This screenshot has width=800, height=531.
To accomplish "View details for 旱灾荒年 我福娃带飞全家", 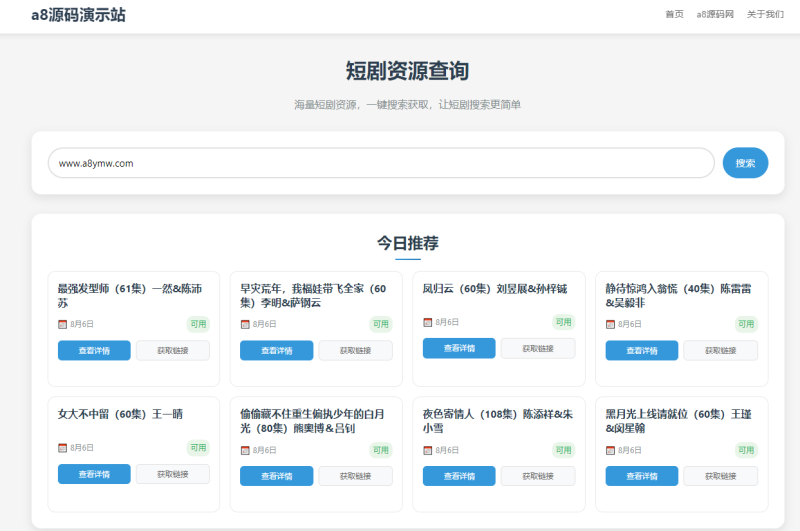I will click(x=277, y=350).
